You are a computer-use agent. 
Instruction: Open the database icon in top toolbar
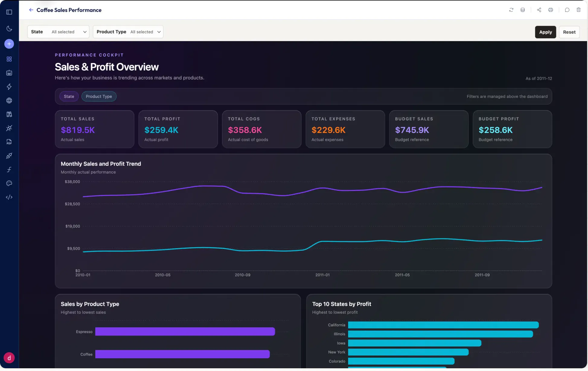tap(522, 10)
